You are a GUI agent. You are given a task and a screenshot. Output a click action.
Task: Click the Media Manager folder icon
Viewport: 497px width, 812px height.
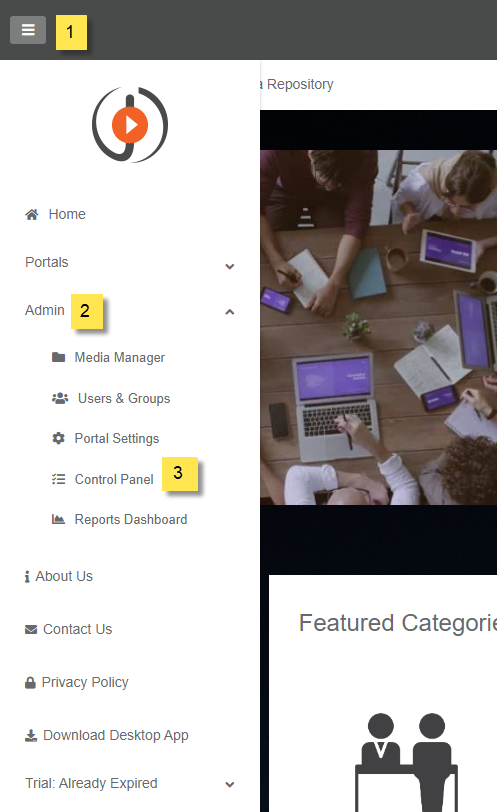point(59,357)
